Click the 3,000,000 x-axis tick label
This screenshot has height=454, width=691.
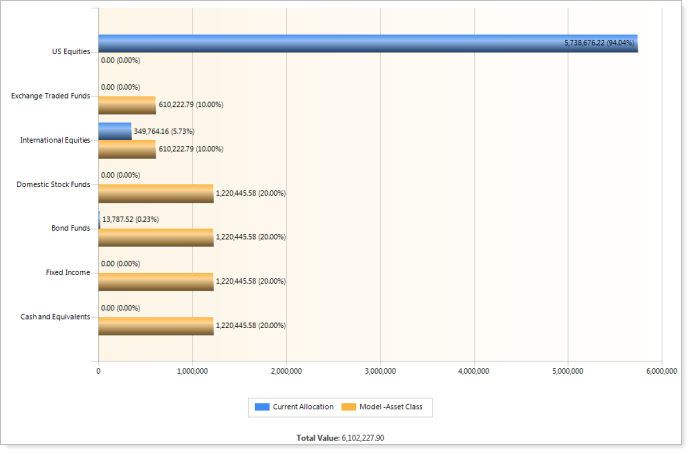coord(380,371)
